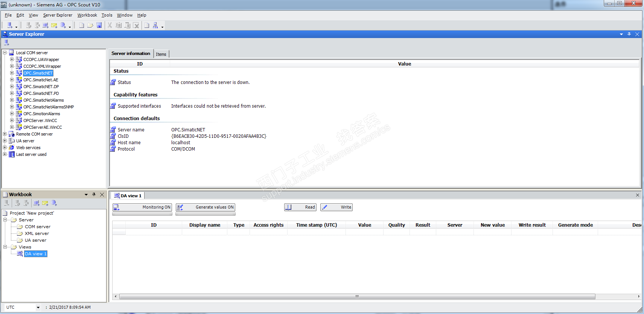Viewport: 644px width, 314px height.
Task: Click the Read button
Action: (300, 207)
